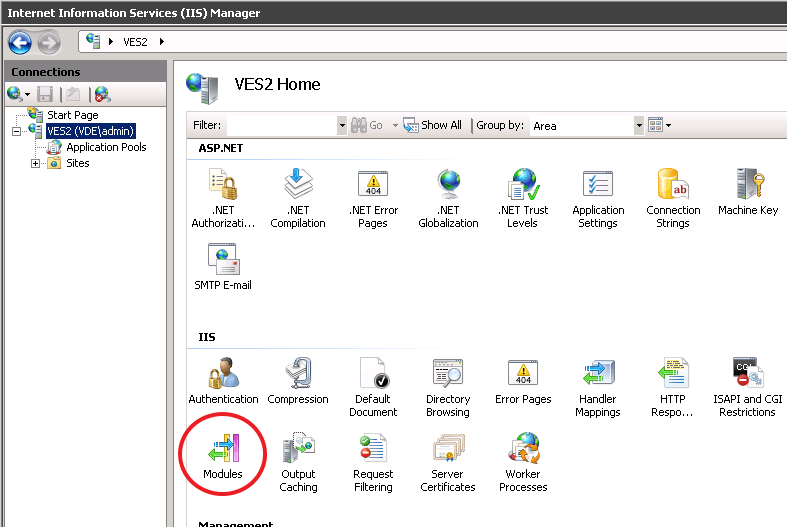The image size is (787, 527).
Task: Open Connection Strings feature
Action: coord(673,198)
